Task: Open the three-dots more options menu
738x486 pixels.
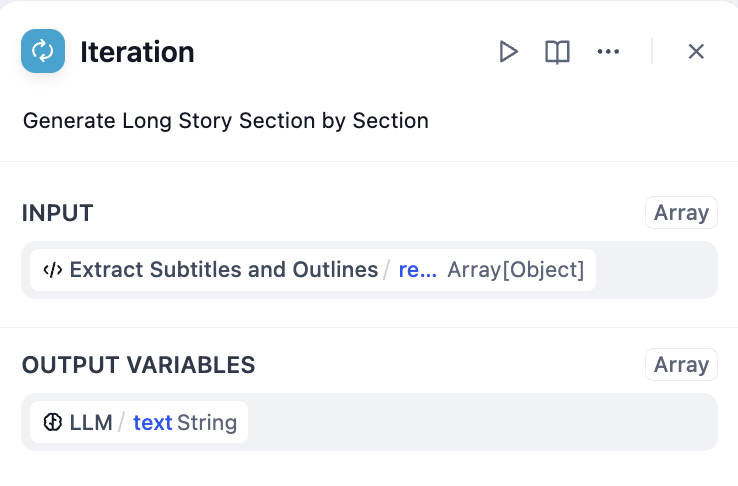Action: tap(608, 52)
